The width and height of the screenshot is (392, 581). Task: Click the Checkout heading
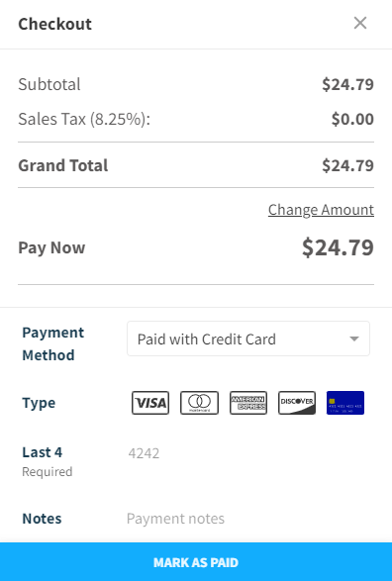point(54,24)
